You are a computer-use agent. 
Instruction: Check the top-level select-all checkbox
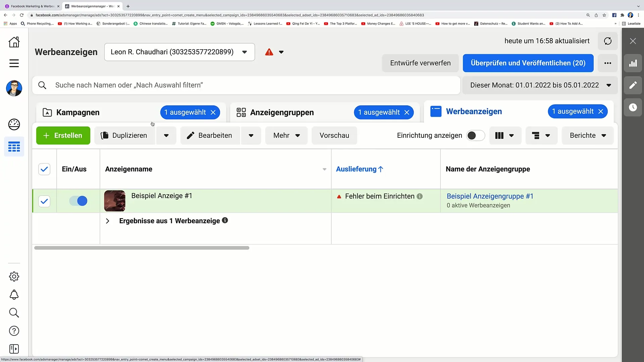(44, 169)
